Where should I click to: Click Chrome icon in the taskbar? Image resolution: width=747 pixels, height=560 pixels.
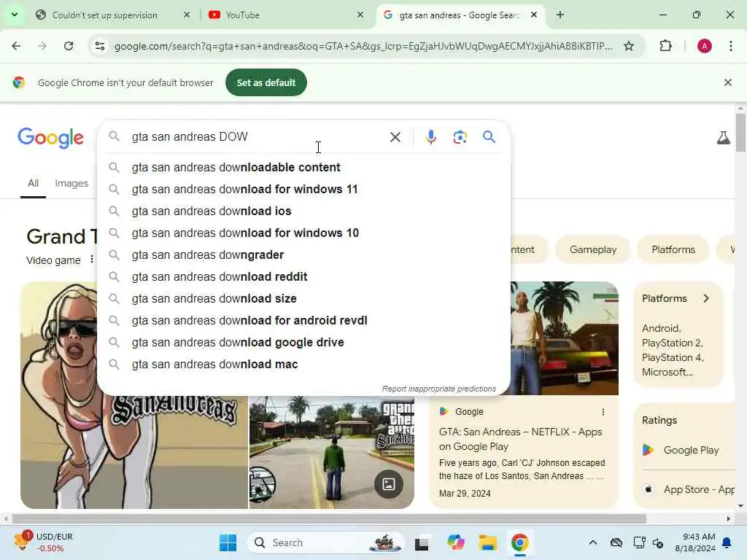(x=519, y=542)
